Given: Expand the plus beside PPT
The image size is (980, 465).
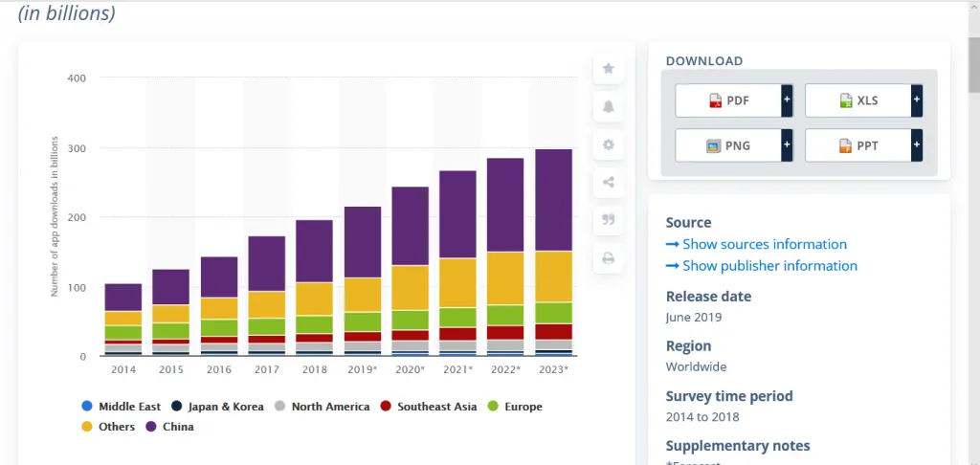Looking at the screenshot, I should 917,145.
